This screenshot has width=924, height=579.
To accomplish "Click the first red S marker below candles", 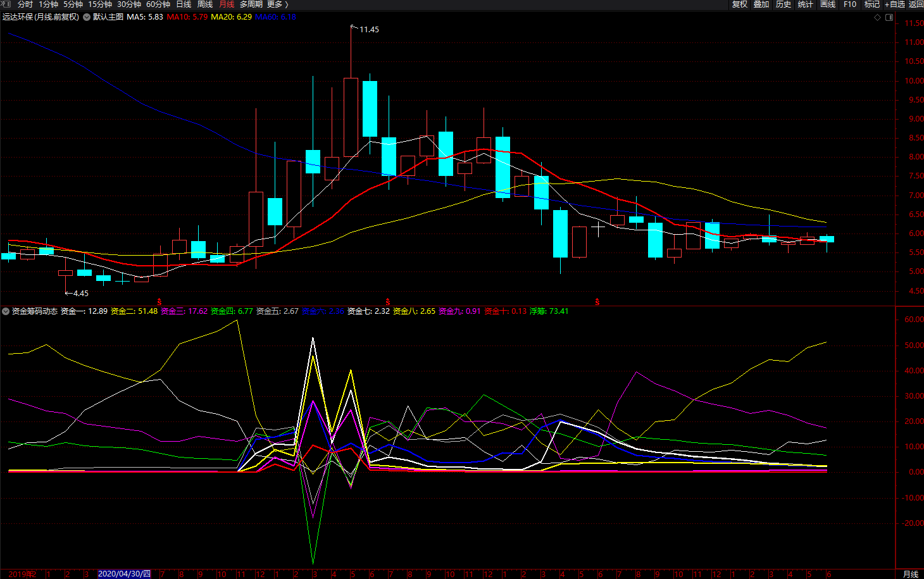I will click(x=159, y=302).
